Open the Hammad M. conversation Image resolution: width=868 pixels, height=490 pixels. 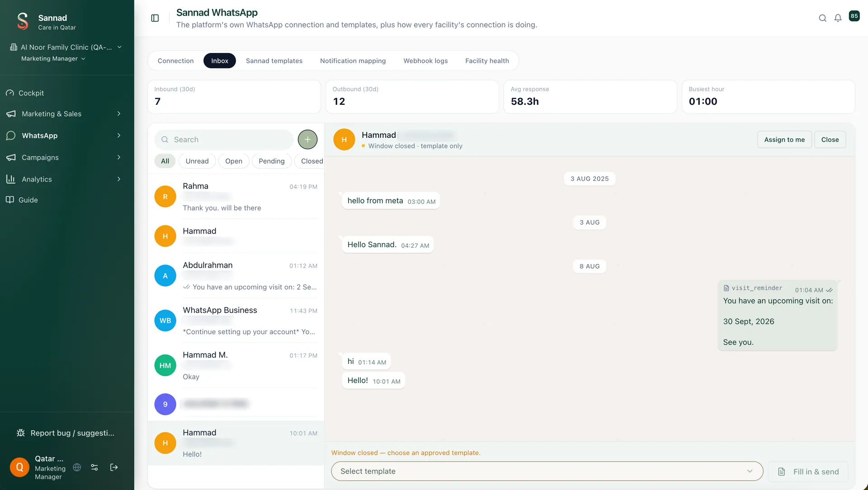click(236, 365)
